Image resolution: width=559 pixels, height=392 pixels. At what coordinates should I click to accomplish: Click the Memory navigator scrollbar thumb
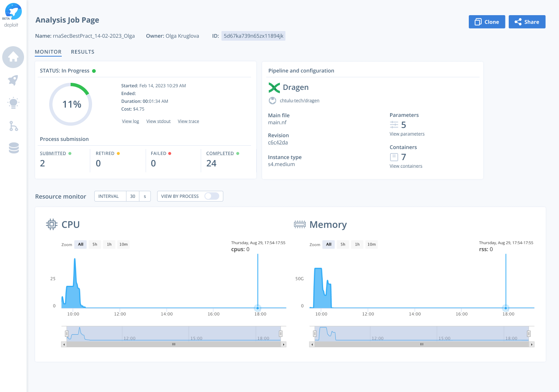422,344
